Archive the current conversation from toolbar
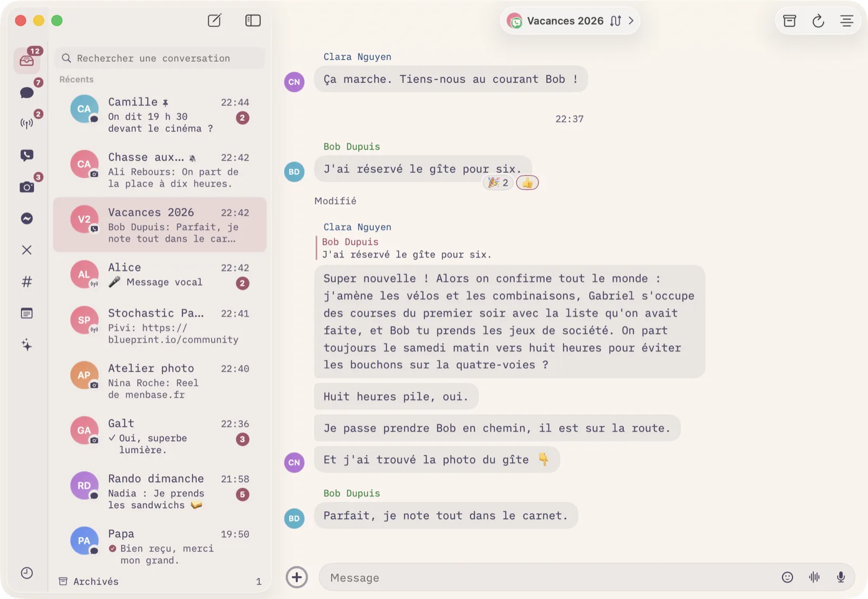This screenshot has width=868, height=599. tap(790, 21)
